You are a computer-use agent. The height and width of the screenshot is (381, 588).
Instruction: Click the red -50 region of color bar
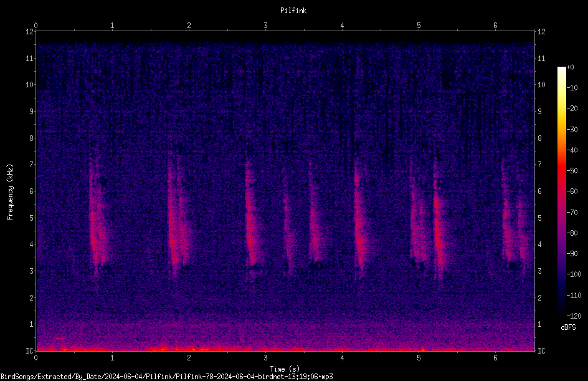pos(561,171)
